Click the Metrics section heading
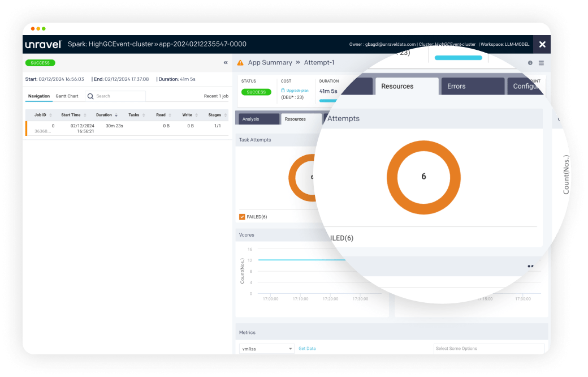The width and height of the screenshot is (588, 377). click(x=248, y=332)
